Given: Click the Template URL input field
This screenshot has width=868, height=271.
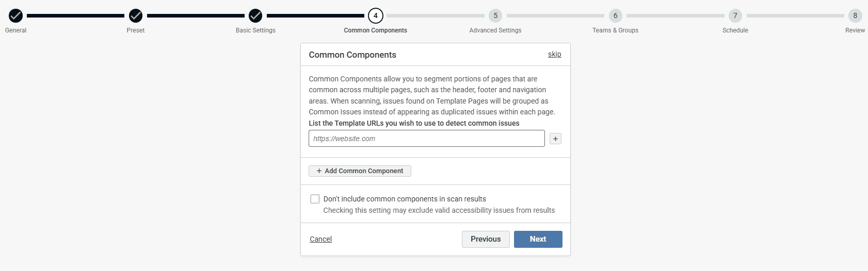Looking at the screenshot, I should (426, 139).
